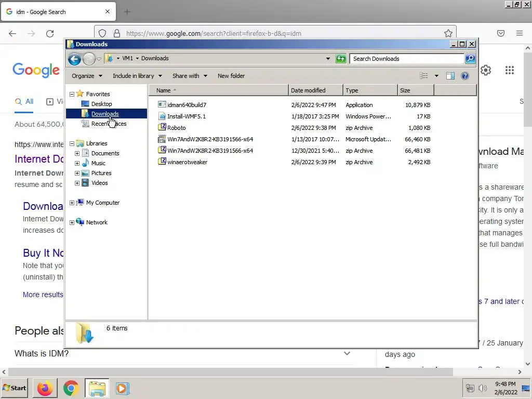The width and height of the screenshot is (532, 399).
Task: Select the Win7AndW2K8R2 zip archive icon
Action: click(x=162, y=150)
